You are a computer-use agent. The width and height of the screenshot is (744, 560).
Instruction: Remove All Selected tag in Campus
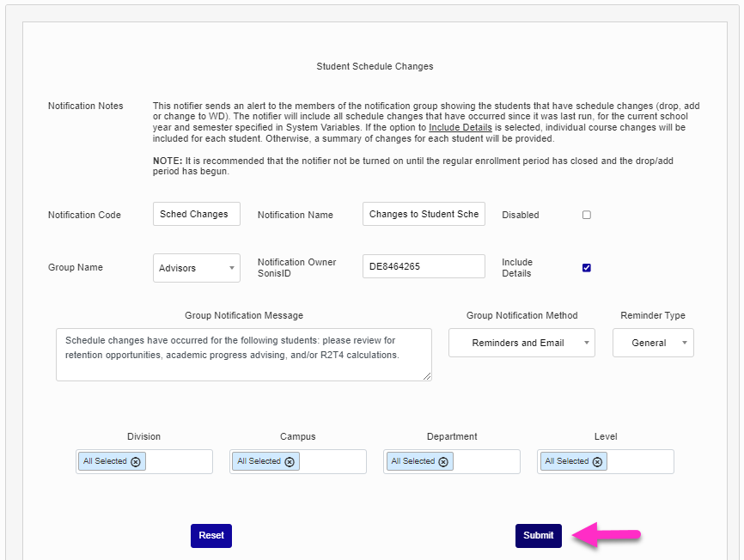tap(290, 461)
